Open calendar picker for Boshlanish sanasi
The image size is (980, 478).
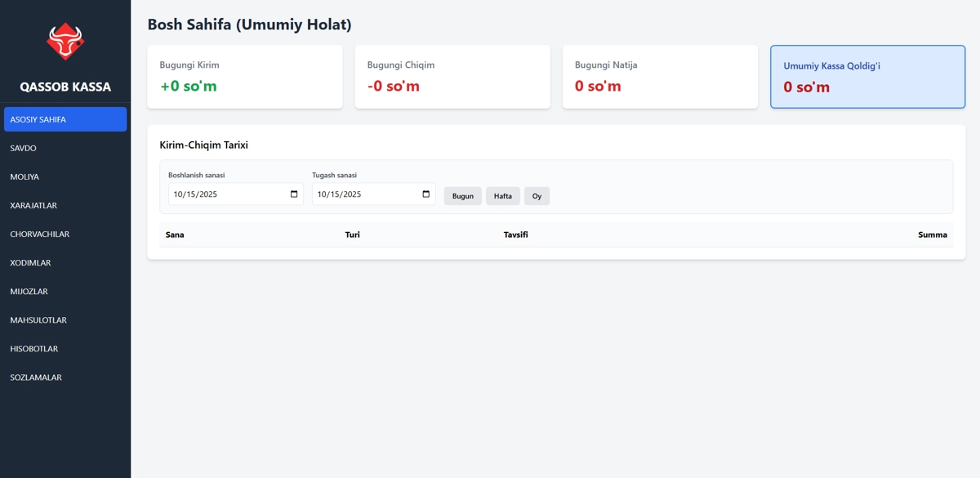click(x=294, y=194)
